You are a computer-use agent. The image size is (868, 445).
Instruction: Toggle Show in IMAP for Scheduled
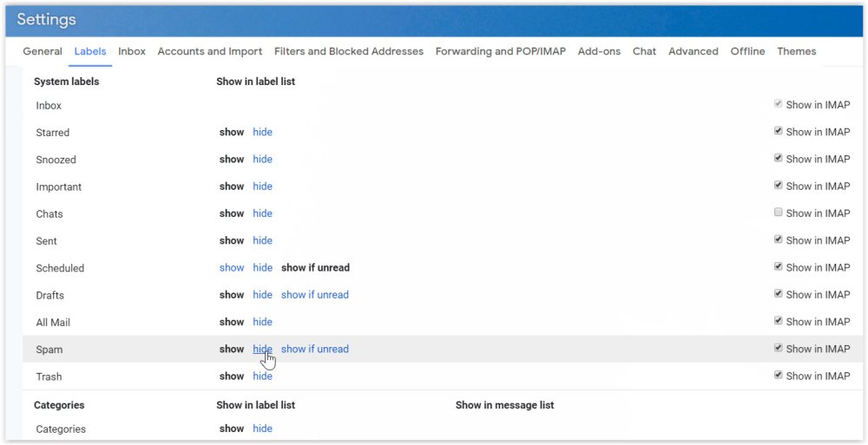(779, 267)
